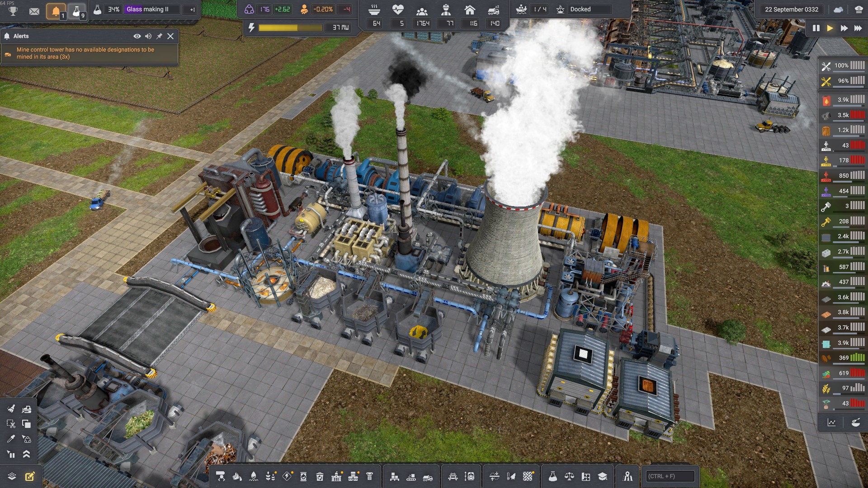Open the statistics chart icon
This screenshot has height=488, width=868.
point(831,422)
